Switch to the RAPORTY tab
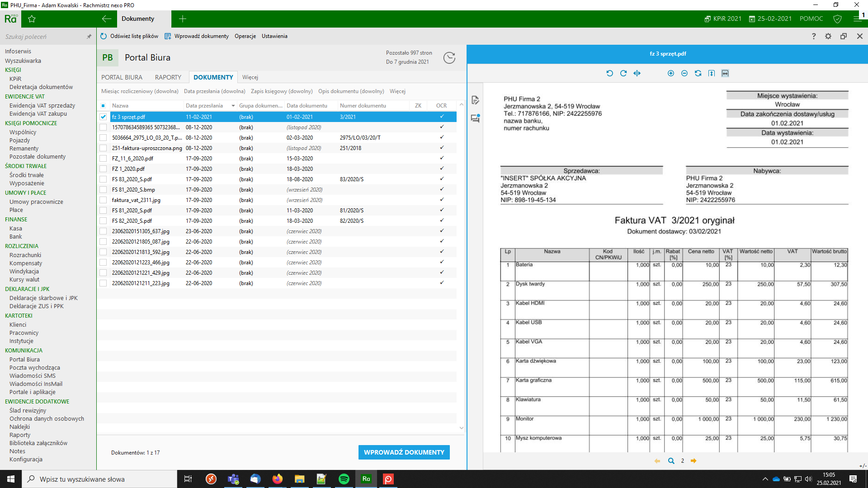 click(x=168, y=77)
